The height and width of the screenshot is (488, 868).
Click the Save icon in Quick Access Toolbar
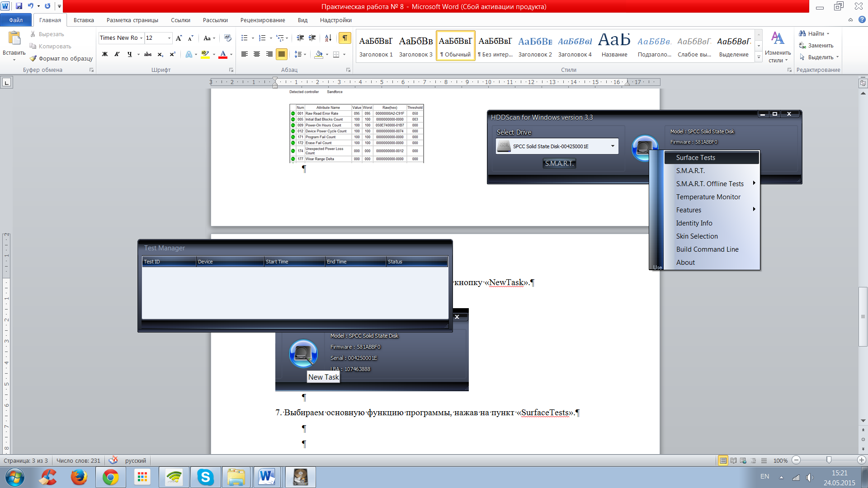pos(19,6)
